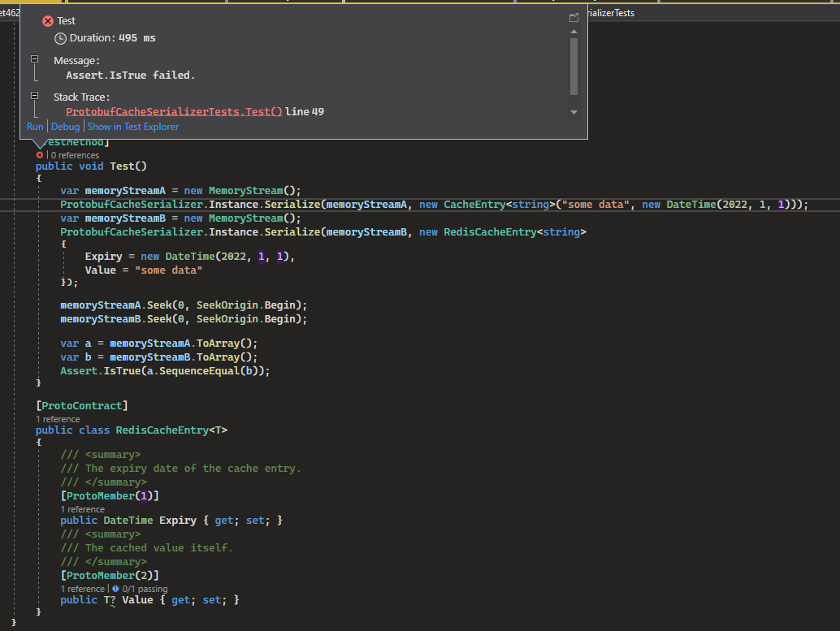Run the failed test
Screen dimensions: 840x631
35,127
